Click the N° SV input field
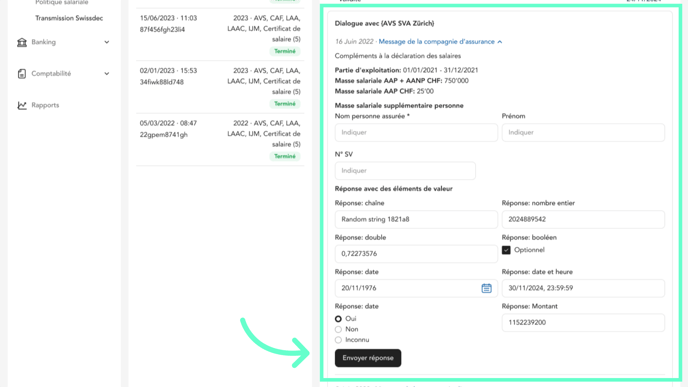This screenshot has height=387, width=688. point(405,171)
